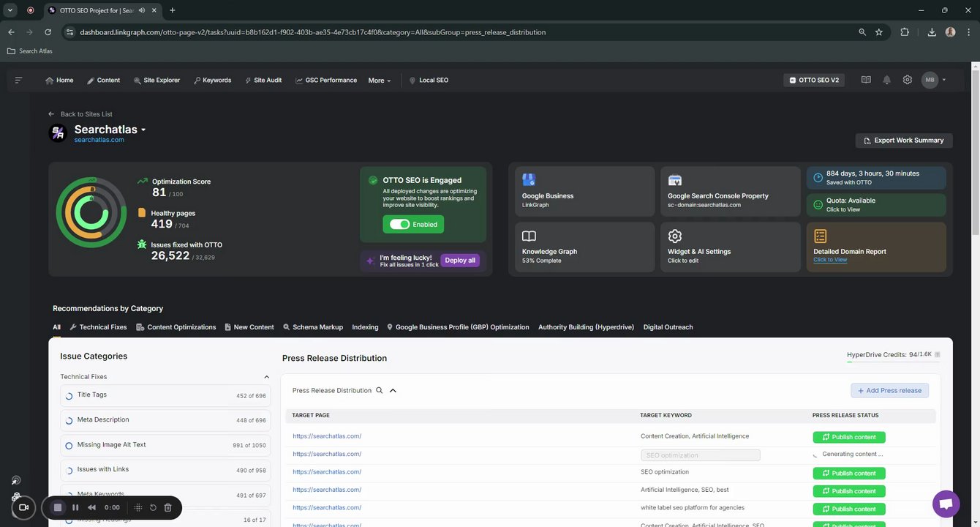
Task: Click the Searchatlas site logo
Action: click(x=58, y=132)
